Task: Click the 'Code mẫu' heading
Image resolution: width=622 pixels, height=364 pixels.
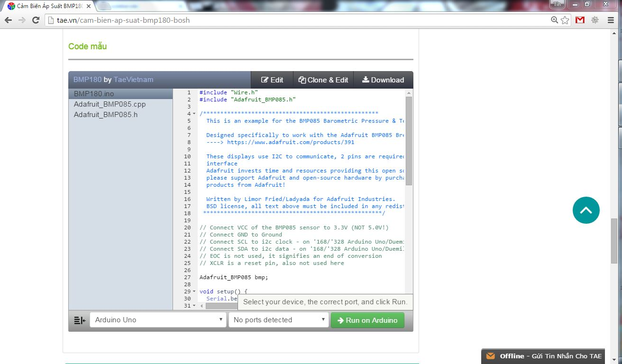Action: [87, 46]
